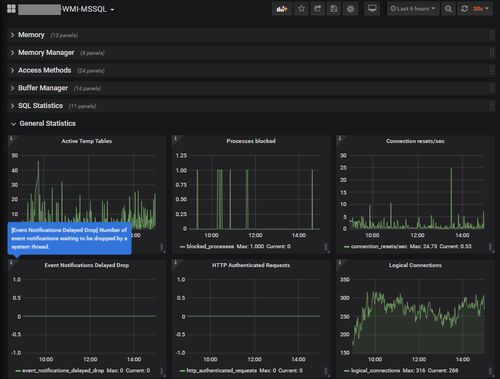Open the Last 6 hours time picker
This screenshot has width=500, height=379.
click(x=413, y=9)
